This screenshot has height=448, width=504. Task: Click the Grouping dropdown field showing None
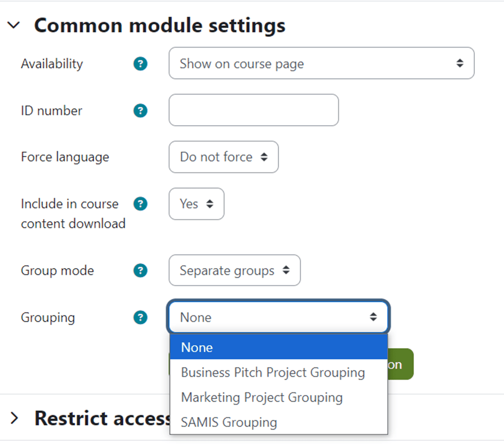pyautogui.click(x=278, y=318)
